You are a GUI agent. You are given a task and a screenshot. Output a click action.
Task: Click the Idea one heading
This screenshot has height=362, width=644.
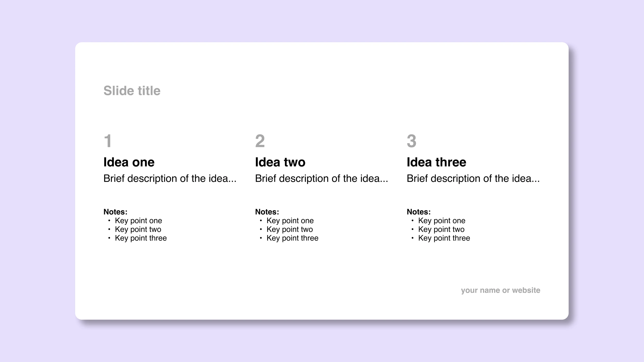coord(129,162)
